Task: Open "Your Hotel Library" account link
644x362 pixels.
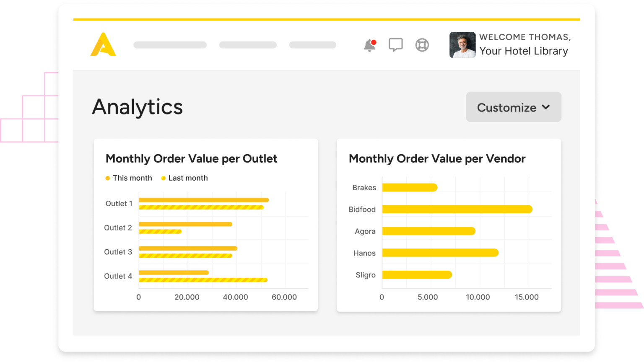Action: 524,51
